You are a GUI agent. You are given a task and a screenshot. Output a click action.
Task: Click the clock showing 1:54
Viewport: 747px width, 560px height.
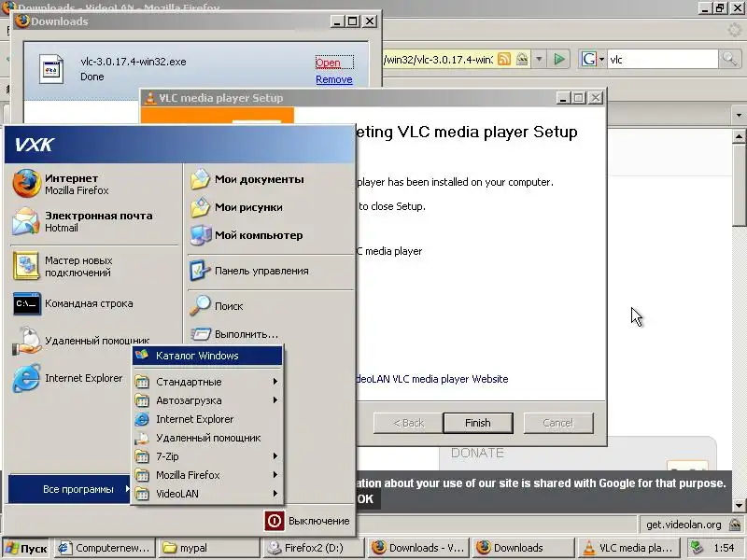click(725, 548)
